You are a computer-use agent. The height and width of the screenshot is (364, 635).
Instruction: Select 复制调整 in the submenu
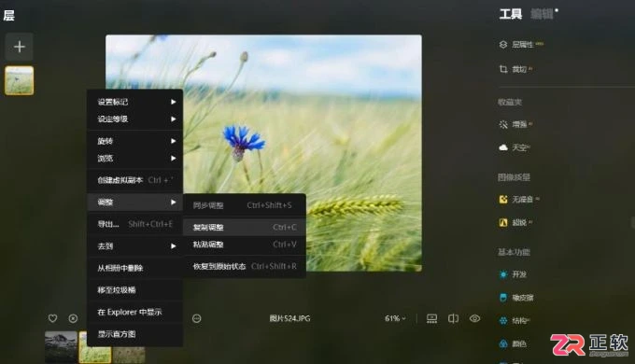[245, 227]
